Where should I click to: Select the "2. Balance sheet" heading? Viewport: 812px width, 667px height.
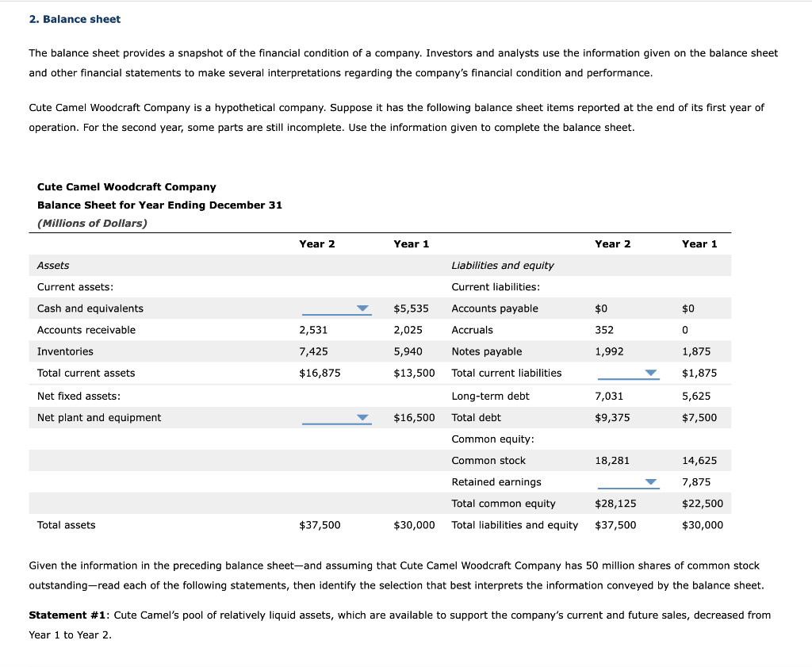tap(75, 18)
